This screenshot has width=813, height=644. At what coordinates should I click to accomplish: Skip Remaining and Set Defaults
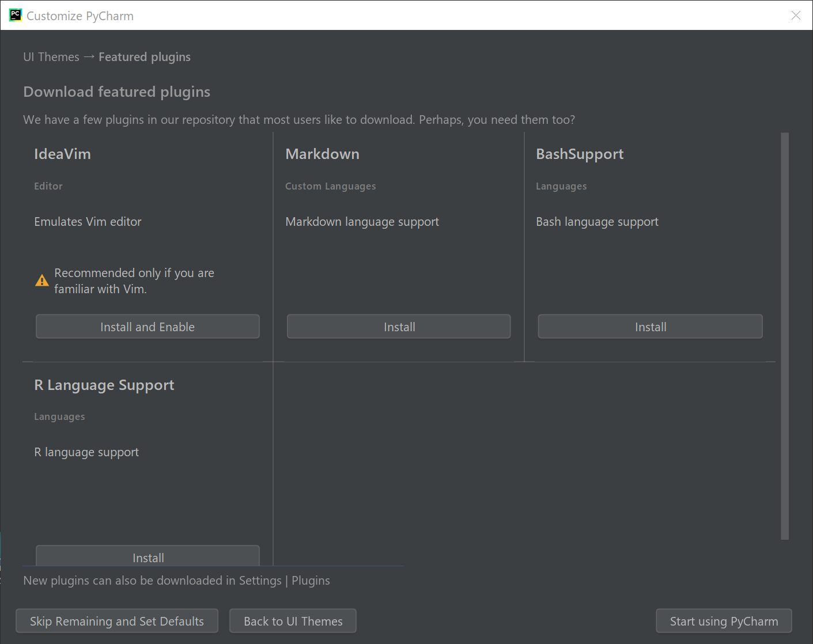click(116, 621)
